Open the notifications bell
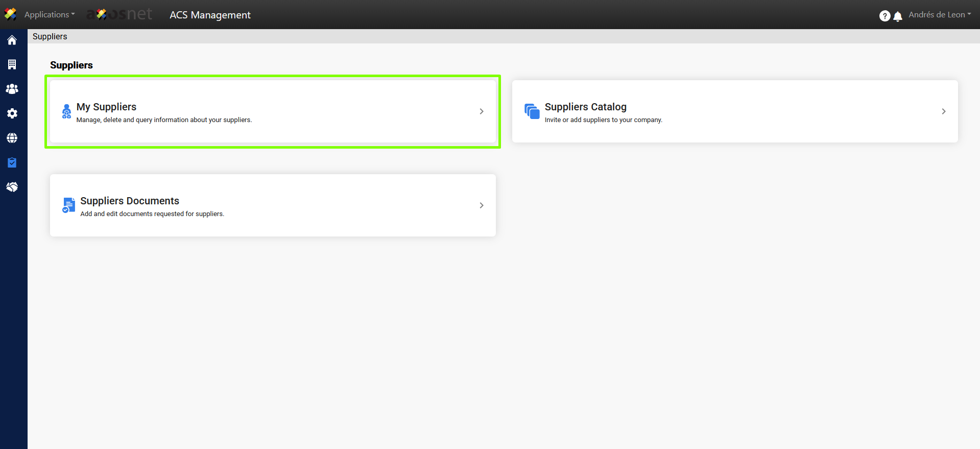 pos(898,16)
